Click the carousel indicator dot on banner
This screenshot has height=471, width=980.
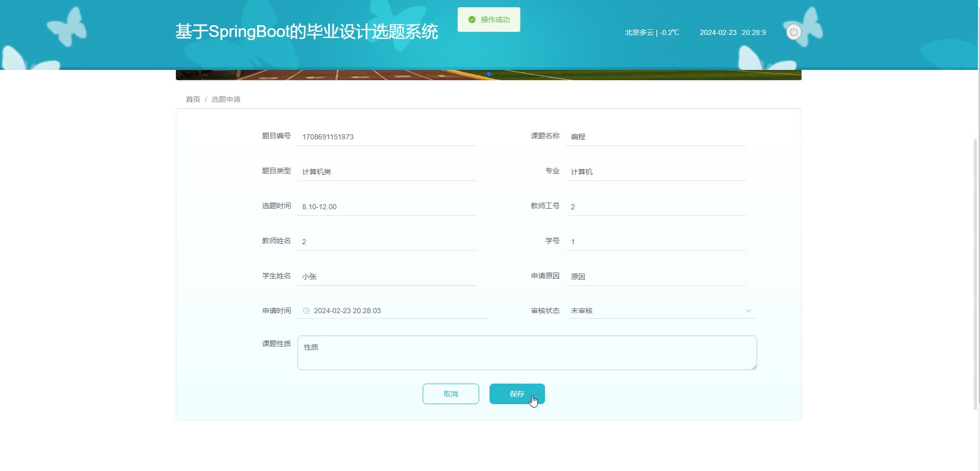(x=489, y=74)
